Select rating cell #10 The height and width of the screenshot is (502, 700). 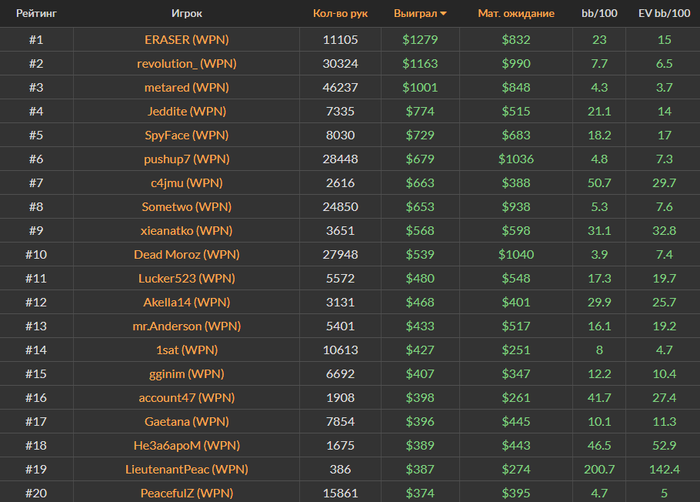point(36,255)
